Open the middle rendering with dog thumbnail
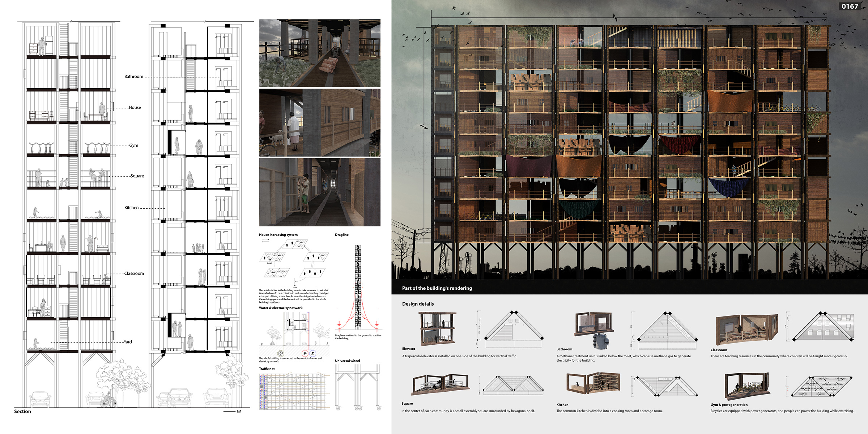The image size is (868, 434). tap(320, 123)
